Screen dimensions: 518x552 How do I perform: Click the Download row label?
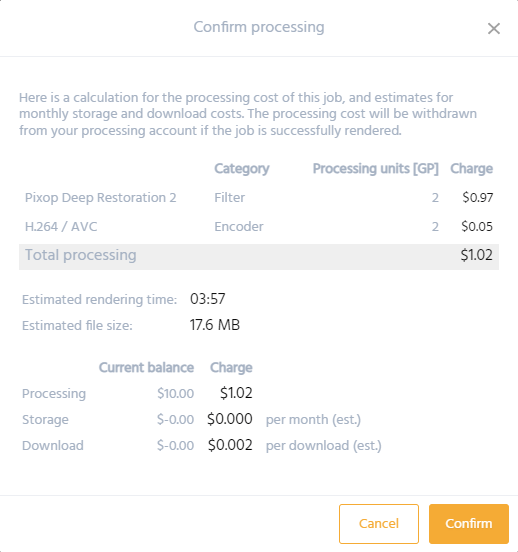(53, 446)
